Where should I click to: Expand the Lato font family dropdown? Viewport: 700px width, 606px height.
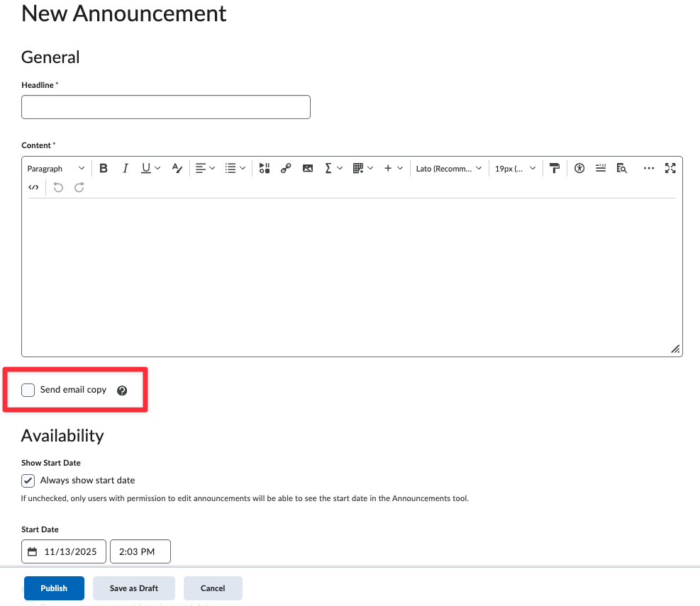(x=448, y=169)
